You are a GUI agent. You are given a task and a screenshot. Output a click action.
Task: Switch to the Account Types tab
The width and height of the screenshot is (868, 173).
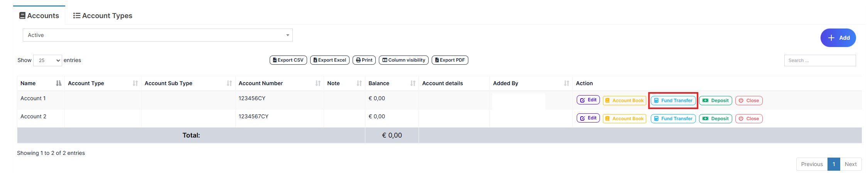point(103,16)
